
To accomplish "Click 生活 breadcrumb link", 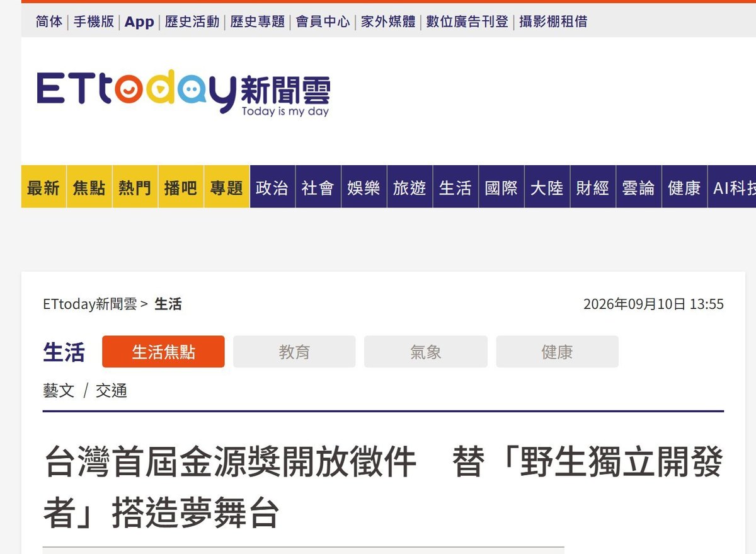I will 168,304.
